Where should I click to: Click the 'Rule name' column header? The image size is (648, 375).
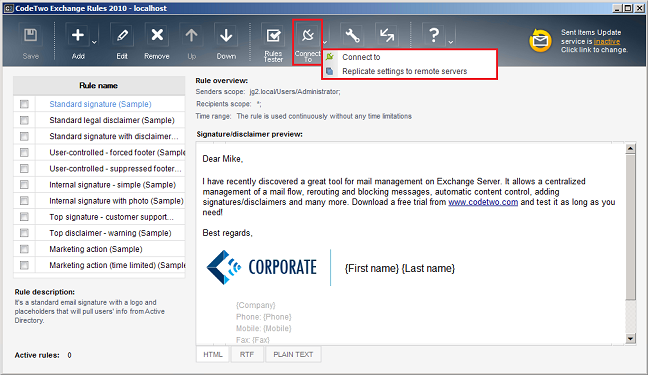pos(99,86)
